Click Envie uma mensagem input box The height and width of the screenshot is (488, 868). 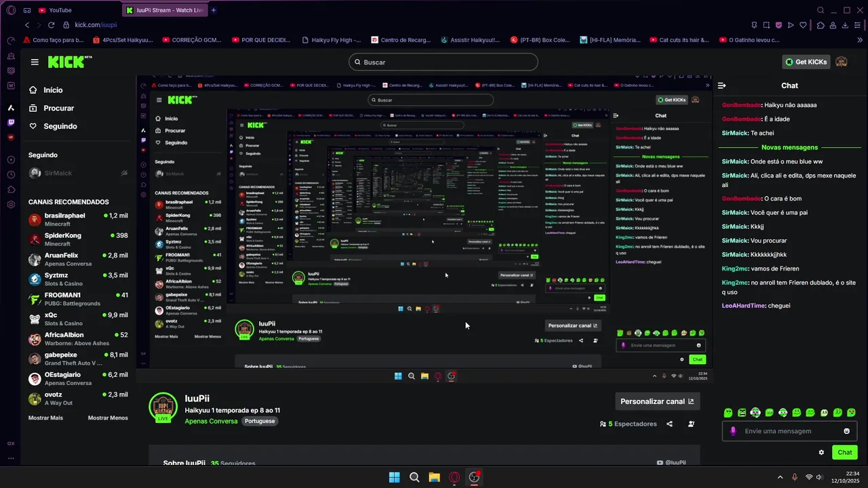click(x=789, y=431)
